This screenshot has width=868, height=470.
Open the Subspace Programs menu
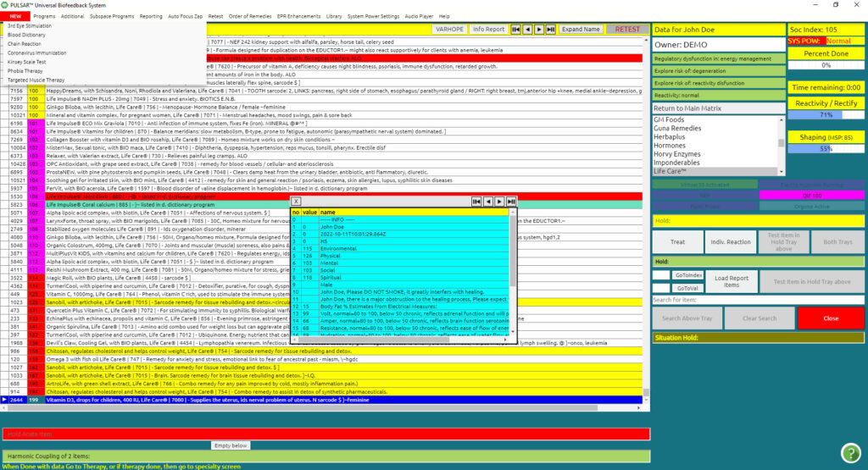click(x=112, y=16)
